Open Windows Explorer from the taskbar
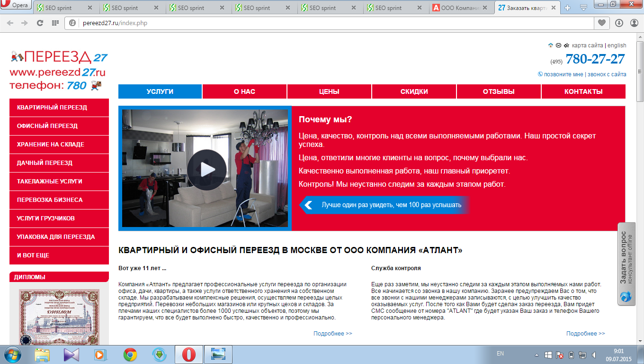 (x=42, y=354)
